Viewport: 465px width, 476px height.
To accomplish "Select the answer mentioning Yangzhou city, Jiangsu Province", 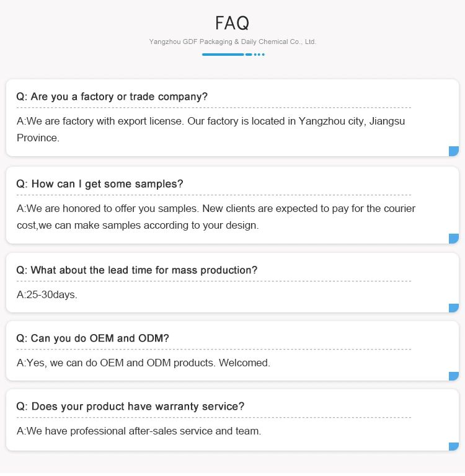I will 211,129.
